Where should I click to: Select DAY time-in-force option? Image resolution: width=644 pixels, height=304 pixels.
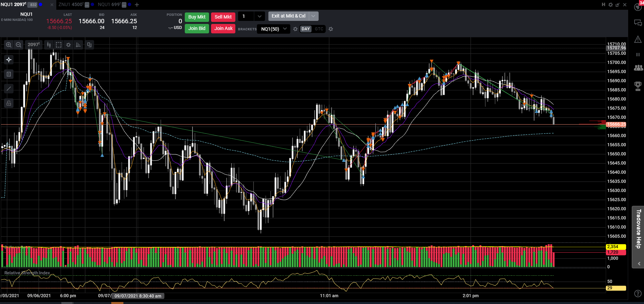pyautogui.click(x=306, y=29)
